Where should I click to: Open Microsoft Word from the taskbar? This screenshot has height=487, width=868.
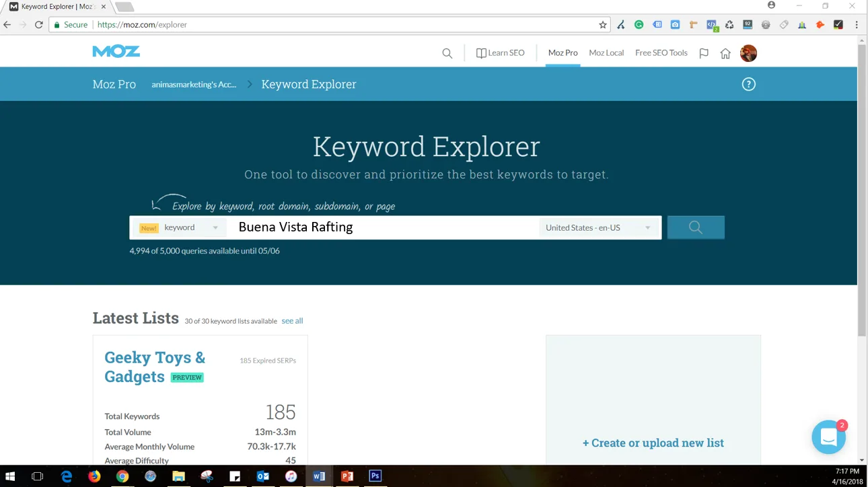point(318,476)
